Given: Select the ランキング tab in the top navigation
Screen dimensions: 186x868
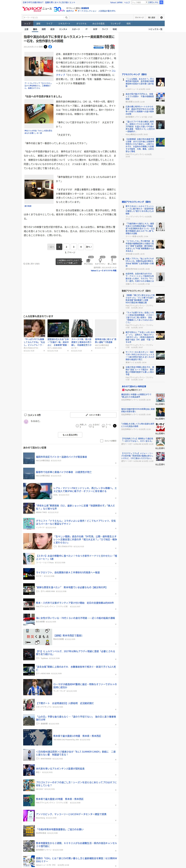Looking at the screenshot, I should (115, 24).
